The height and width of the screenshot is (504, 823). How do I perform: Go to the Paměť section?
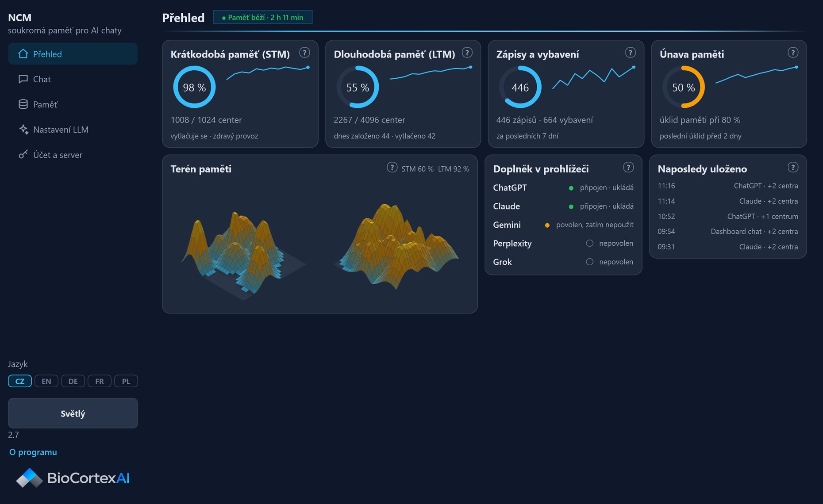73,104
